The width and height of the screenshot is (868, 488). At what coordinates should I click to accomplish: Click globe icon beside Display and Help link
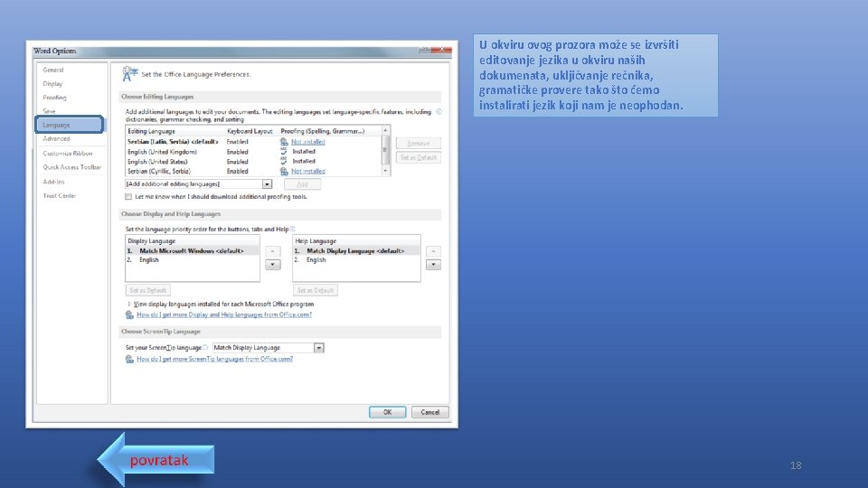point(129,314)
